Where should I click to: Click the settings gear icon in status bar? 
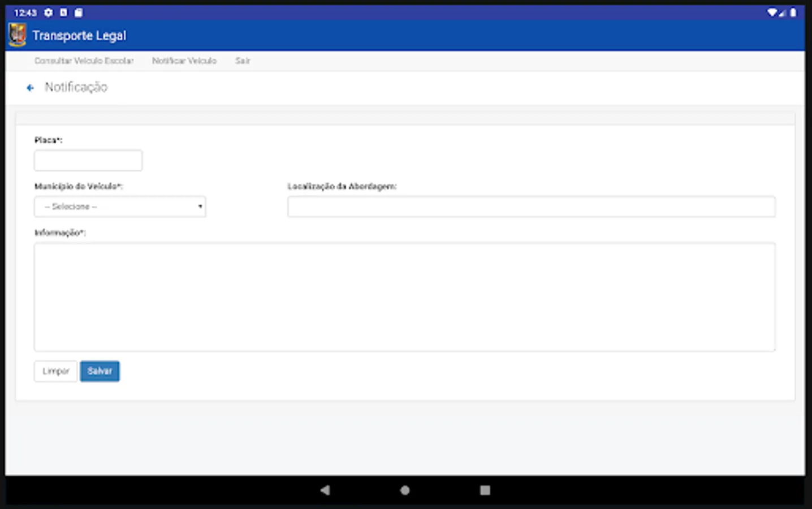coord(49,12)
